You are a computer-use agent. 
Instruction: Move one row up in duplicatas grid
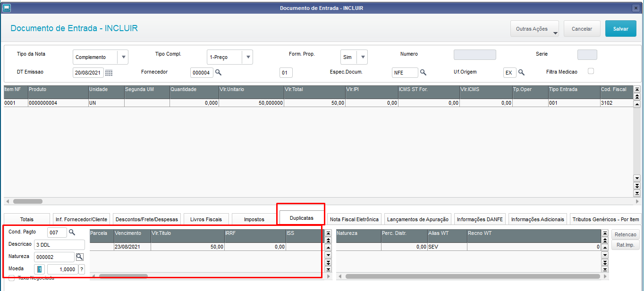click(x=328, y=248)
